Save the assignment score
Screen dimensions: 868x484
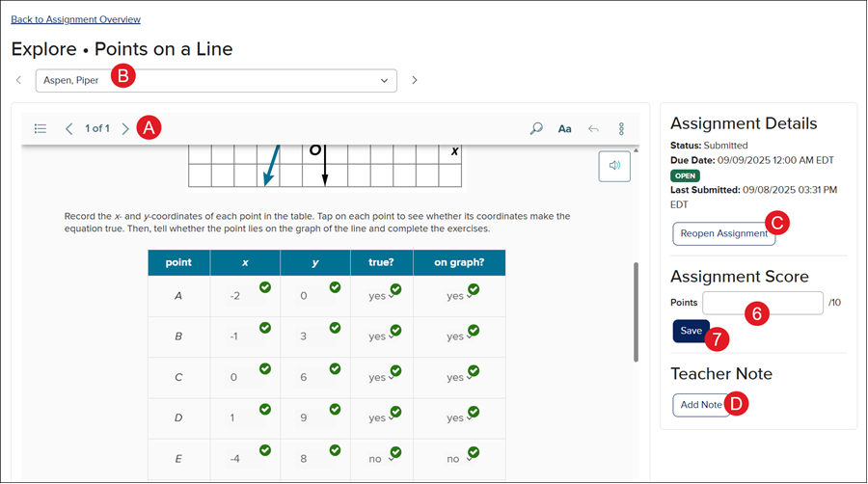click(691, 331)
